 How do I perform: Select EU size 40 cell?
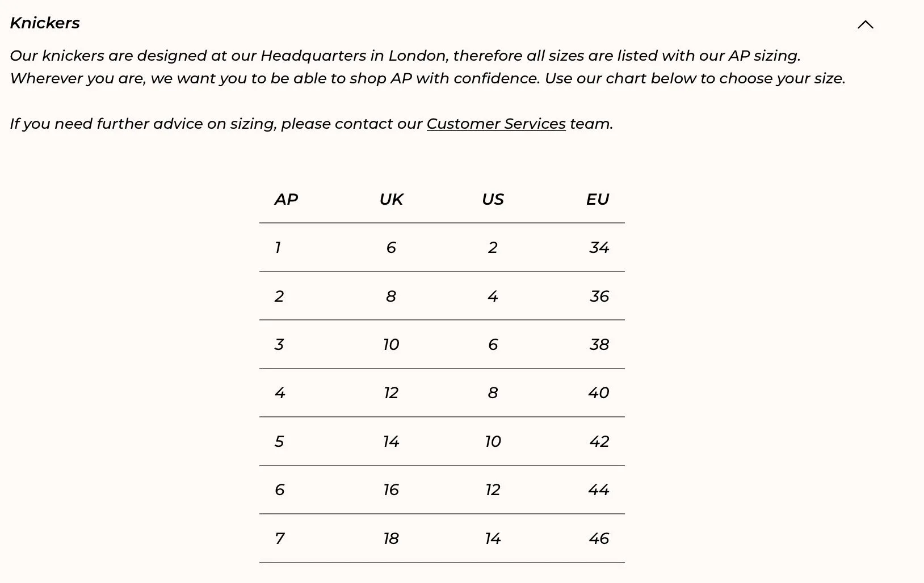(598, 393)
